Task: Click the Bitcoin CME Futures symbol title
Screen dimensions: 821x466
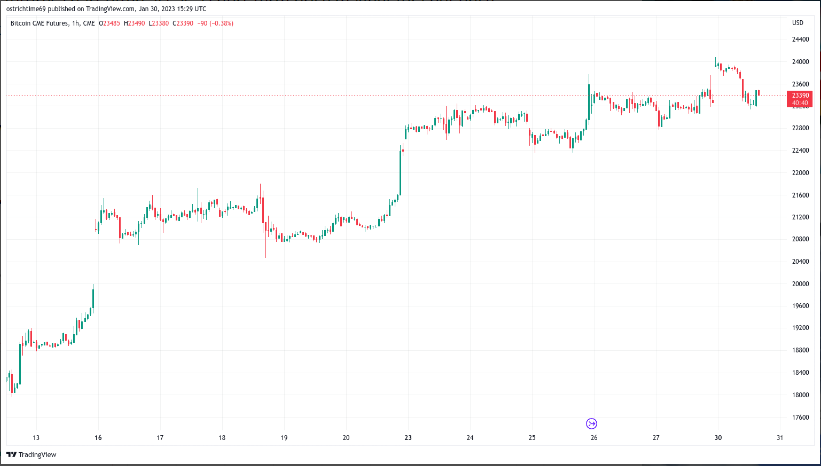Action: pos(40,22)
